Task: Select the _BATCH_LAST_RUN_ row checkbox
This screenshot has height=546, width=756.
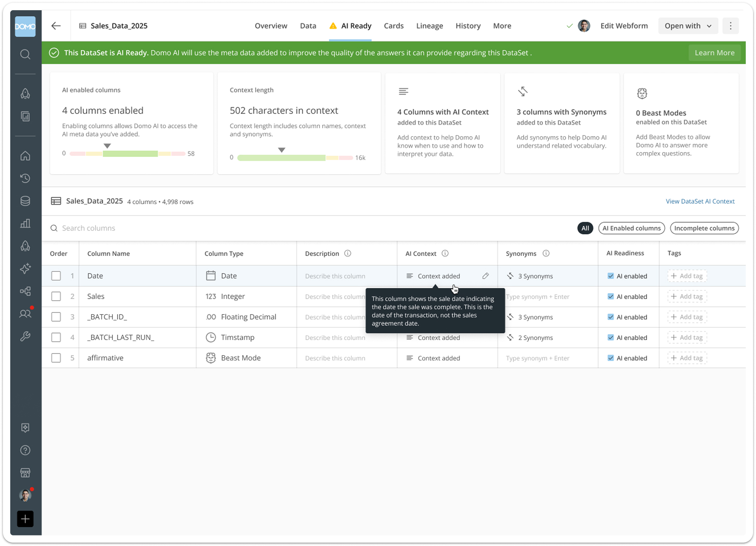Action: (56, 337)
